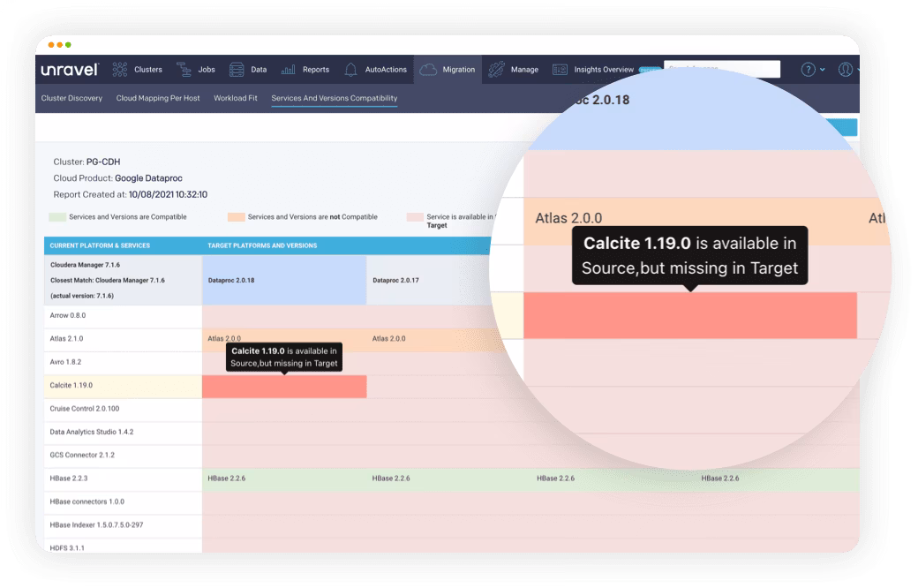This screenshot has height=588, width=918.
Task: Open the user profile icon
Action: tap(845, 70)
